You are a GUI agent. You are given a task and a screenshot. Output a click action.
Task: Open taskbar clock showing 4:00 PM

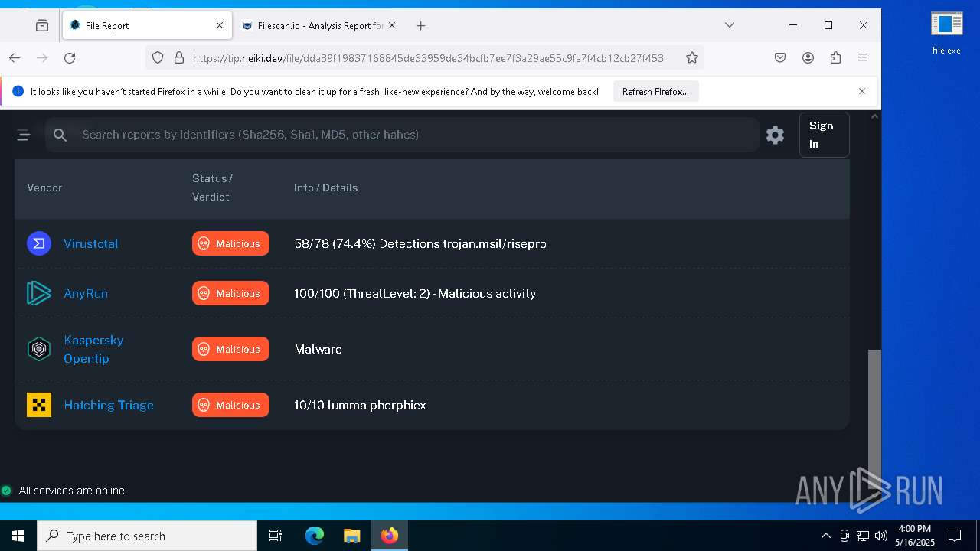click(x=915, y=536)
